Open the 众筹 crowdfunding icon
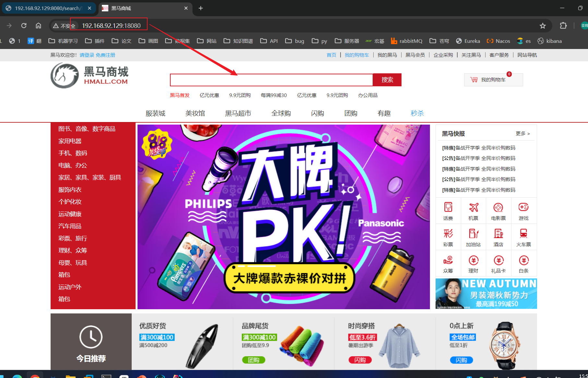Image resolution: width=588 pixels, height=378 pixels. [448, 260]
